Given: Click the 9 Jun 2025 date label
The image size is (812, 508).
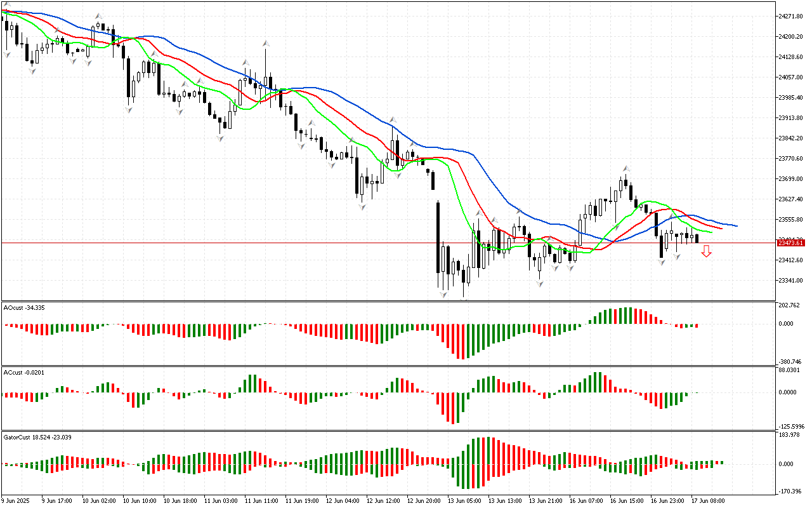Looking at the screenshot, I should coord(16,500).
